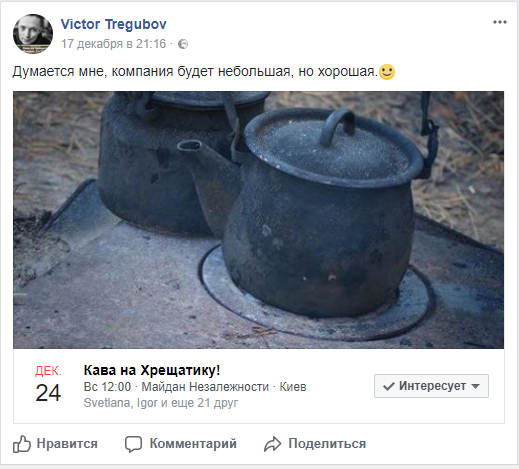Click the Майдан Незалежности event location text

205,387
